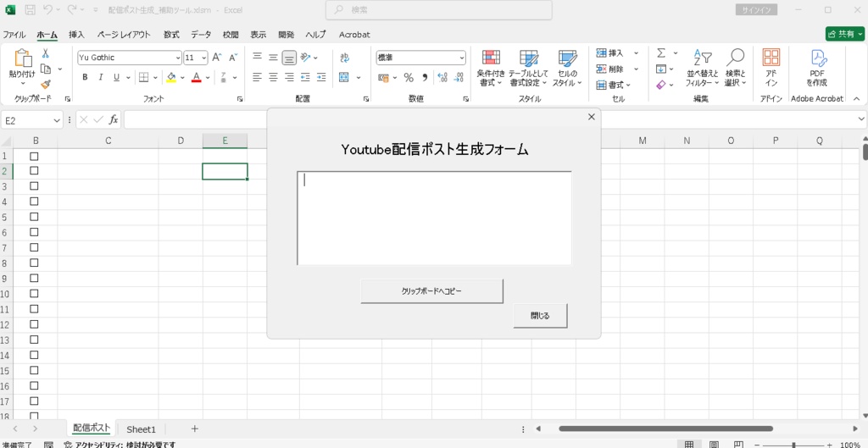Open Format as Table
The width and height of the screenshot is (868, 448).
coord(529,68)
